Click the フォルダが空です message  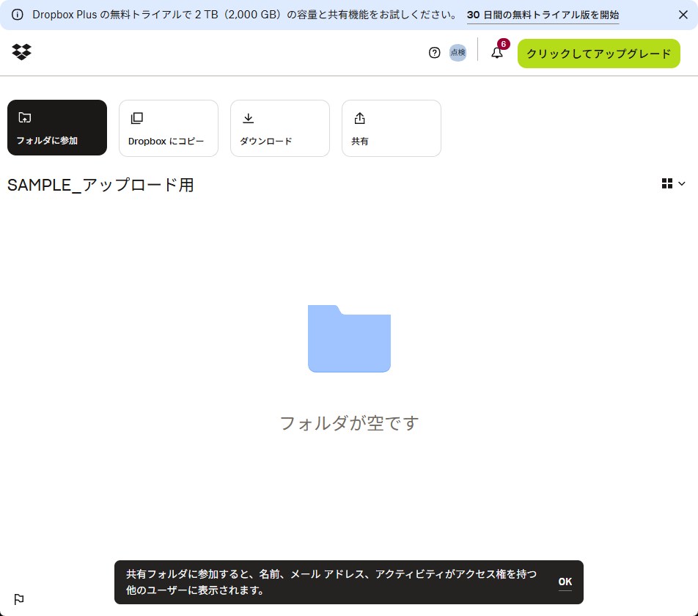click(x=349, y=423)
